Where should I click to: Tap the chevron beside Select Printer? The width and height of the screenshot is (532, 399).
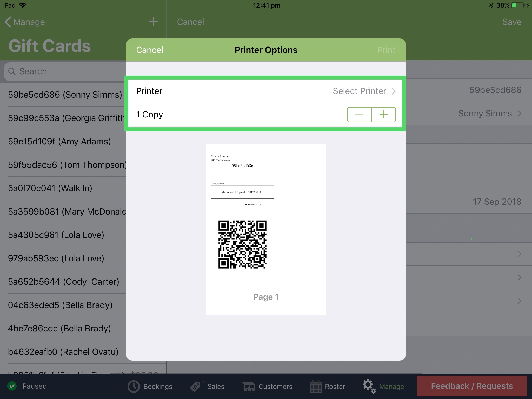tap(394, 91)
